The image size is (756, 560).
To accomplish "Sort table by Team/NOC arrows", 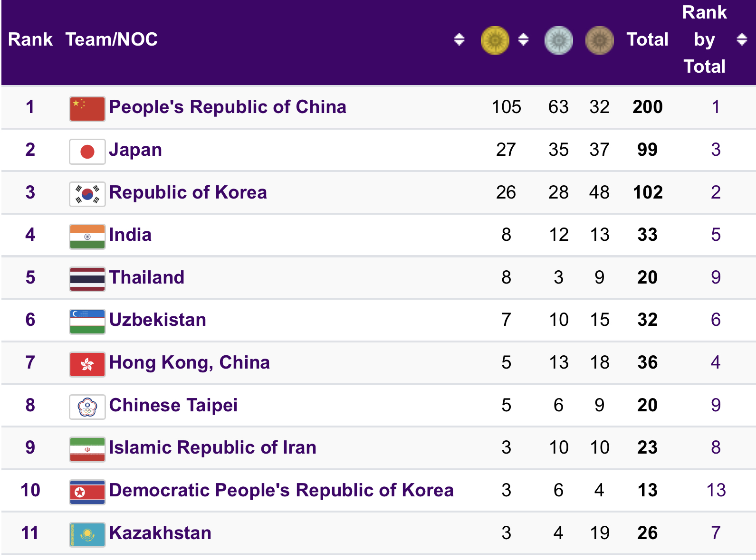I will click(x=459, y=39).
